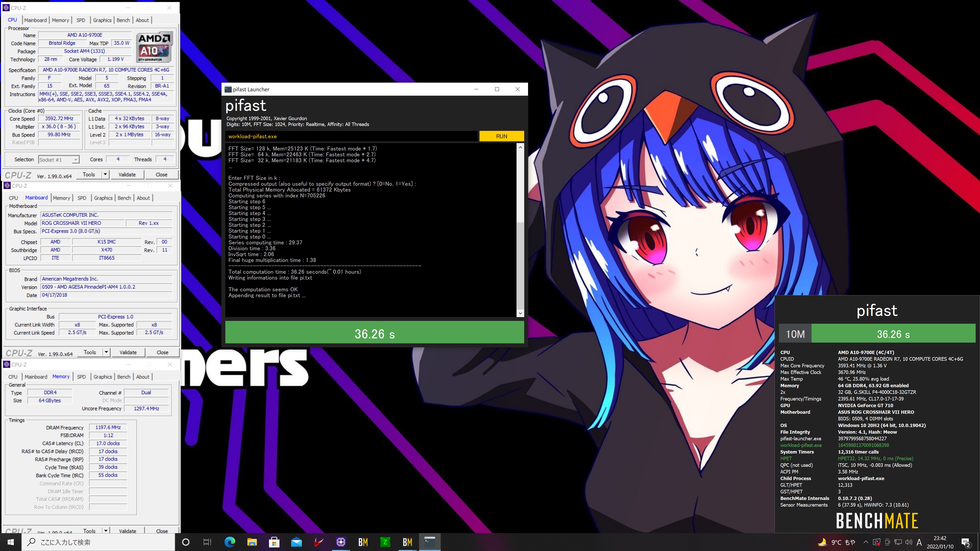This screenshot has height=551, width=980.
Task: Click the CPU-Z title icon of the Memory window
Action: click(x=6, y=364)
